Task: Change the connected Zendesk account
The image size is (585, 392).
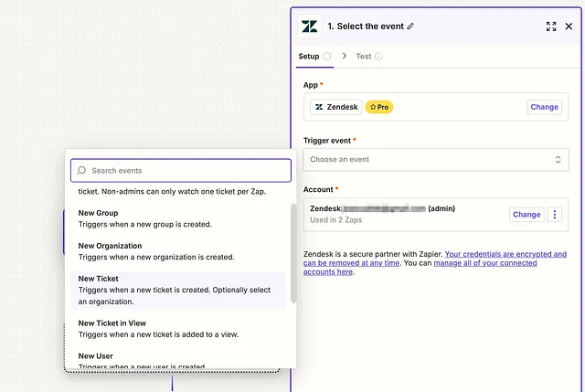Action: (526, 215)
